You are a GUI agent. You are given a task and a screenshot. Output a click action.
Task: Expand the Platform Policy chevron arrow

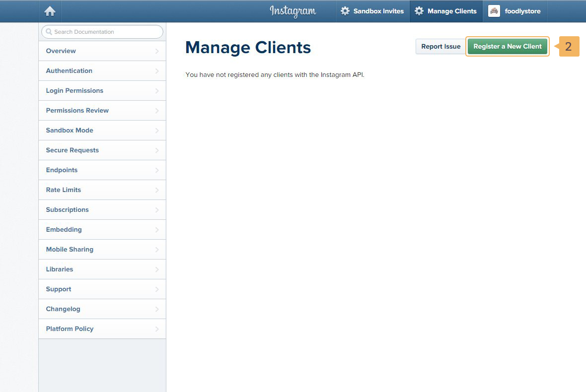click(157, 329)
